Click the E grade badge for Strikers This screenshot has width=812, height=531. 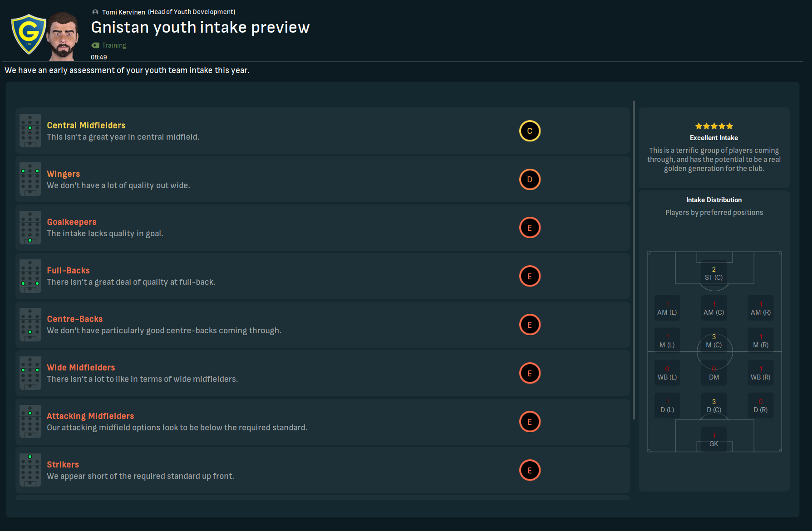point(530,470)
